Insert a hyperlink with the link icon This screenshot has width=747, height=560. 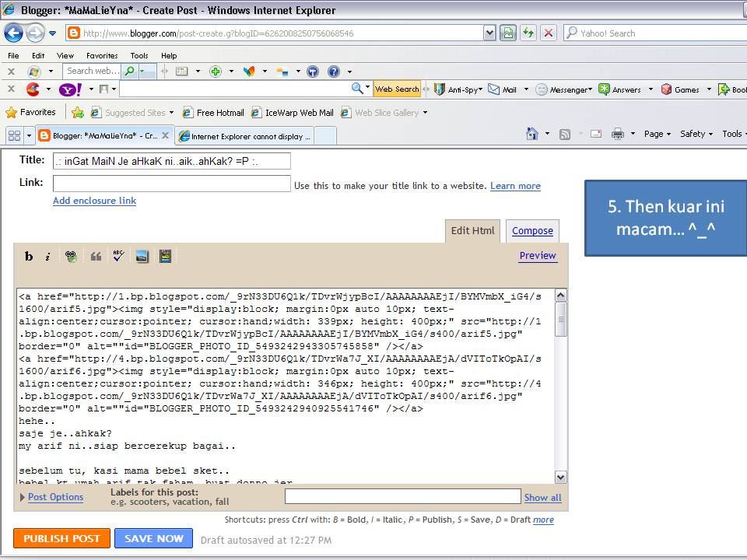pos(71,257)
